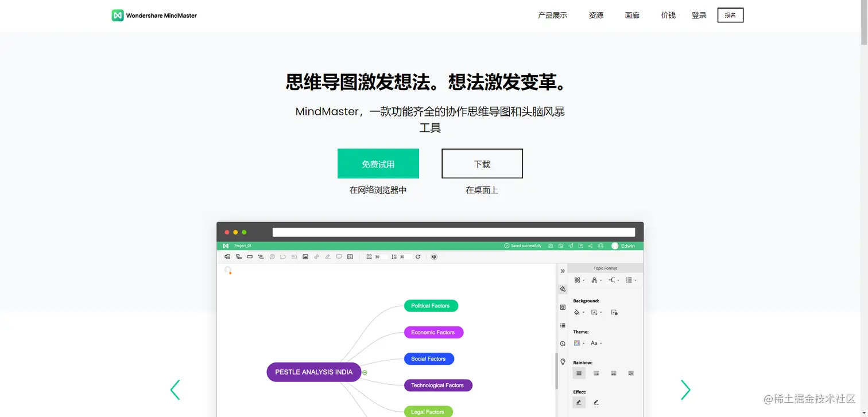The height and width of the screenshot is (417, 868).
Task: Collapse the Topic Format panel chevrons
Action: [x=563, y=271]
